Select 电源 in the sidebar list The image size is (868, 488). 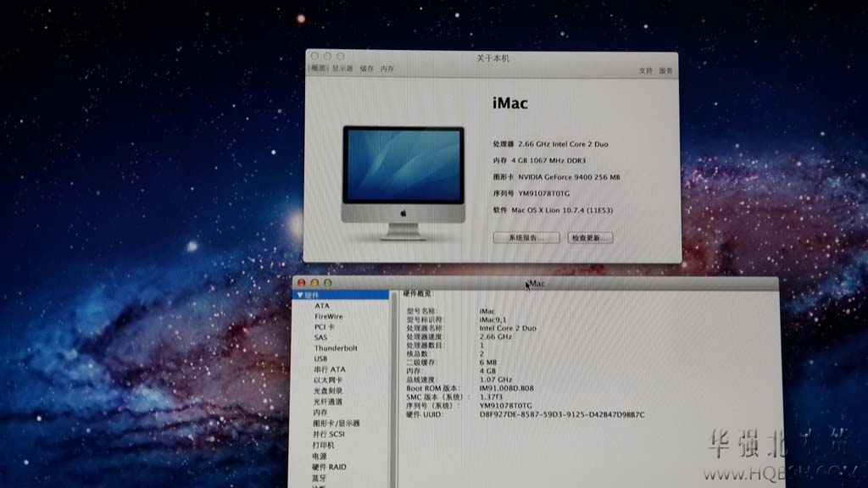coord(320,457)
